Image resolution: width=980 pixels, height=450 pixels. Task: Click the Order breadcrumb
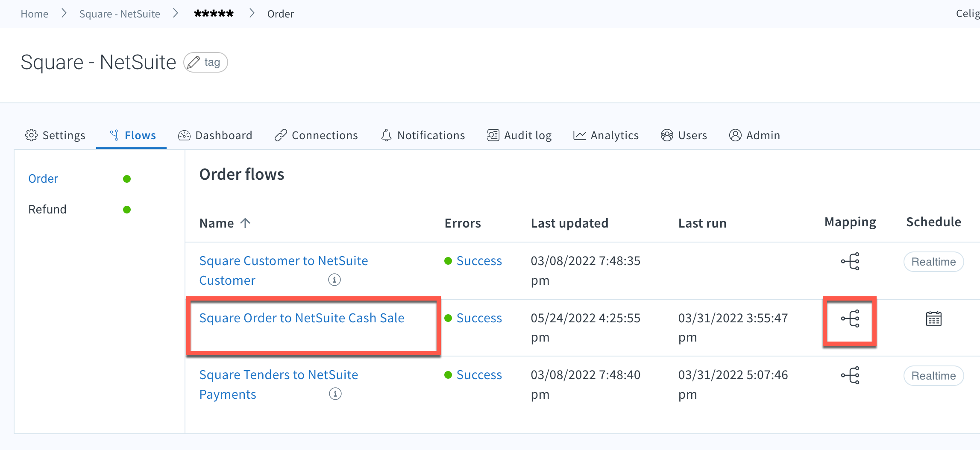280,14
